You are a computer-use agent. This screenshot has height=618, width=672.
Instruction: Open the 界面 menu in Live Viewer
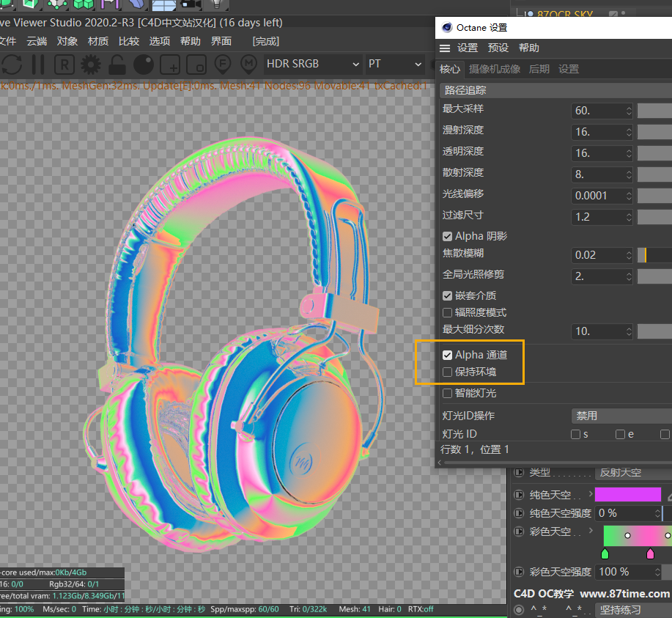click(221, 41)
